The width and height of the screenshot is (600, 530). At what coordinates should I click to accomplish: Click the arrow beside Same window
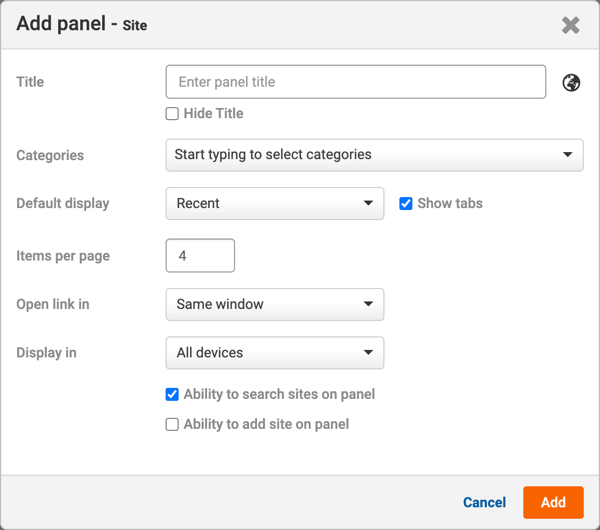tap(368, 304)
